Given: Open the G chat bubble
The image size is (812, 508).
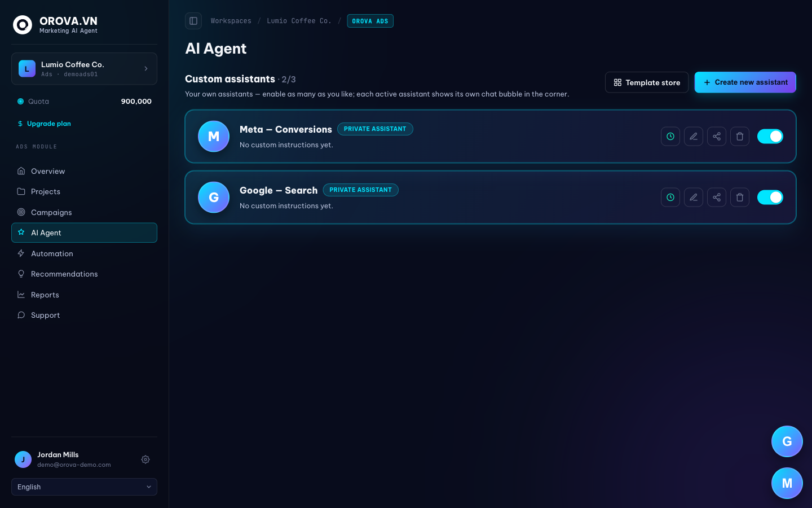Looking at the screenshot, I should [787, 441].
